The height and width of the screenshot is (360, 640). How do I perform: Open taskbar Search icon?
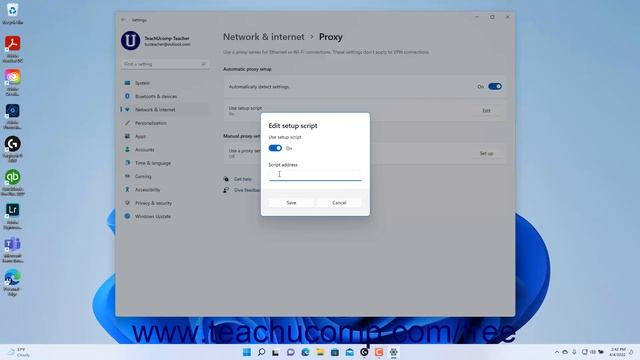click(261, 352)
